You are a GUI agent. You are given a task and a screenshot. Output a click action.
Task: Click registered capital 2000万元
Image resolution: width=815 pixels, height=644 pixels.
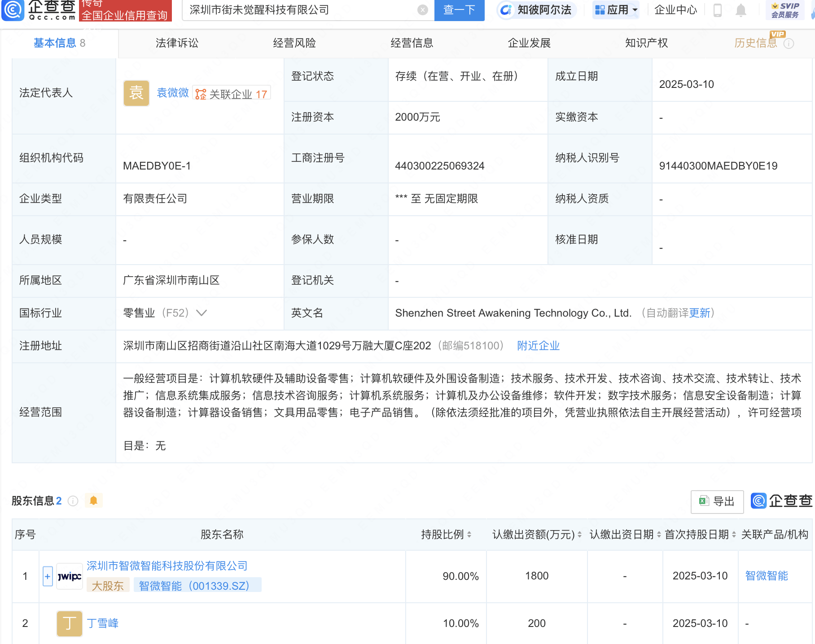pos(417,117)
